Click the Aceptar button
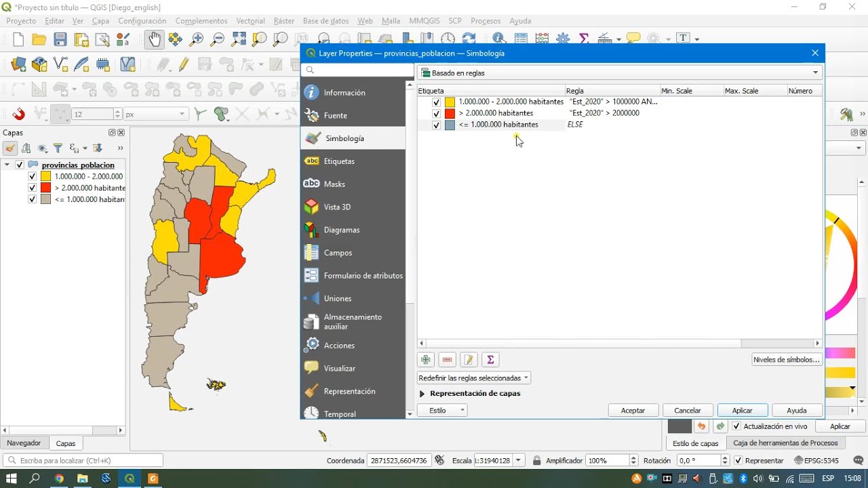This screenshot has height=488, width=868. click(x=633, y=411)
